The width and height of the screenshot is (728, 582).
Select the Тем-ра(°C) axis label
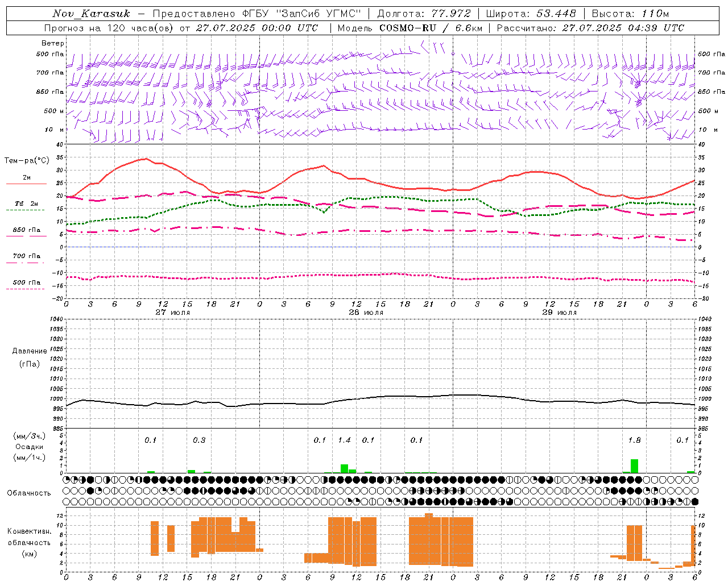pos(27,161)
